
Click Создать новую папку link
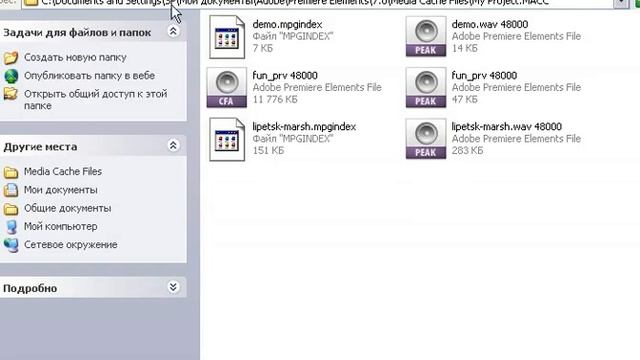(75, 58)
